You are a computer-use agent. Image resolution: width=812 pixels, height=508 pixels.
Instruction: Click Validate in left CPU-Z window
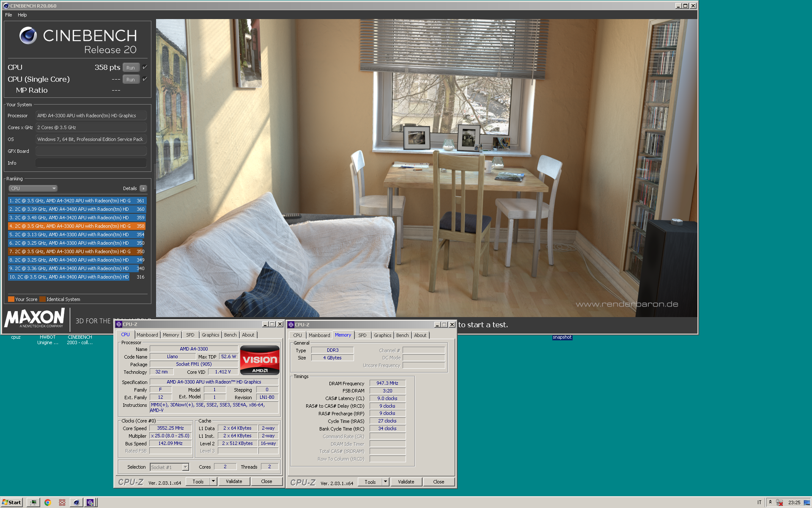[x=234, y=481]
